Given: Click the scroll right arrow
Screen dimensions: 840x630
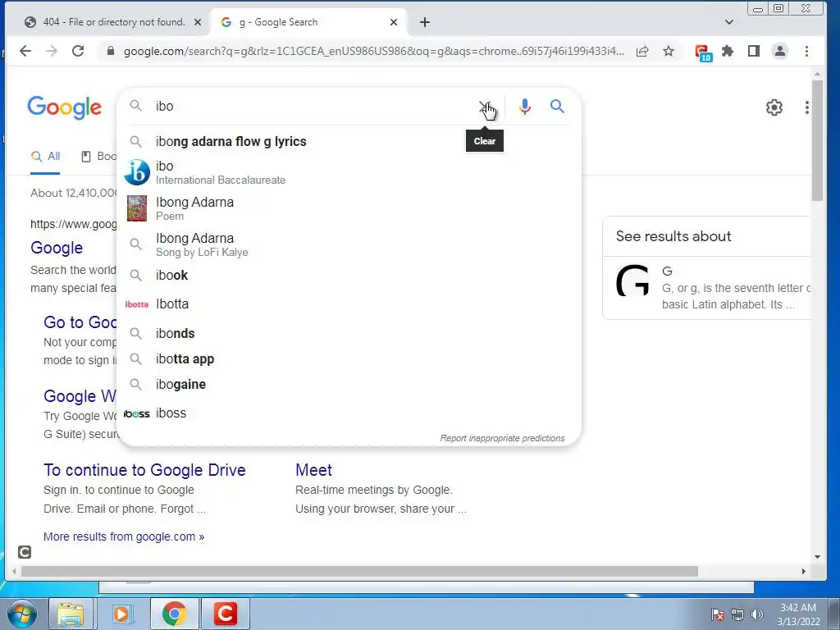Looking at the screenshot, I should pos(803,572).
